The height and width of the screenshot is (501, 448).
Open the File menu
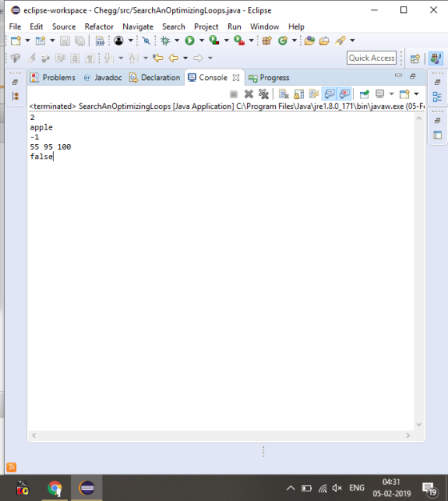coord(15,26)
